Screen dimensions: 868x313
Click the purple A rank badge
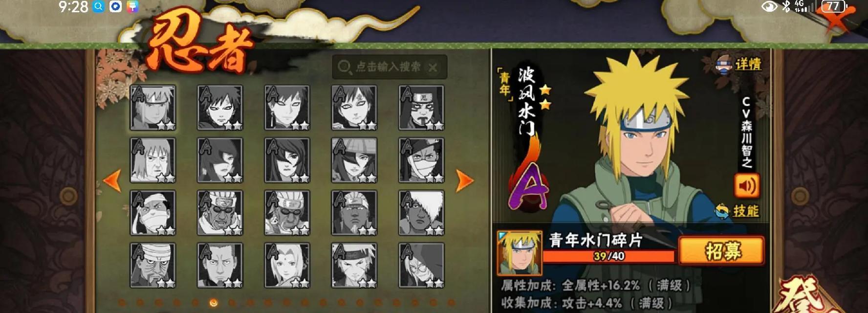tap(528, 187)
